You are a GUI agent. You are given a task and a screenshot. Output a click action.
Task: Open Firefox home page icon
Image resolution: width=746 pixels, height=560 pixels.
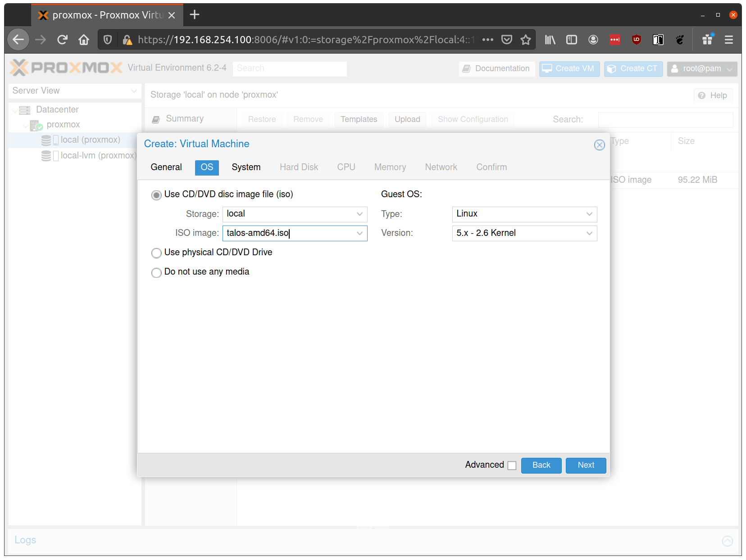tap(84, 40)
